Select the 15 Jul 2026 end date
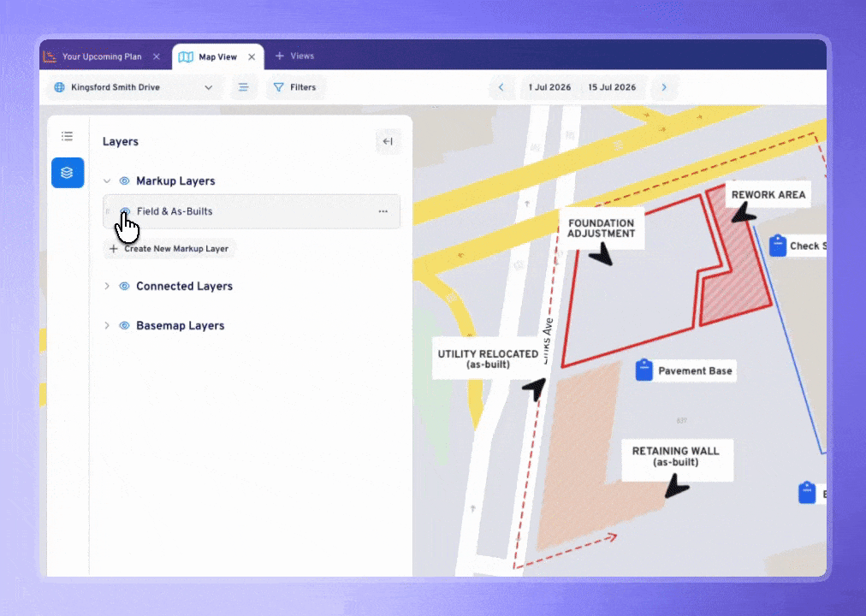 click(612, 87)
